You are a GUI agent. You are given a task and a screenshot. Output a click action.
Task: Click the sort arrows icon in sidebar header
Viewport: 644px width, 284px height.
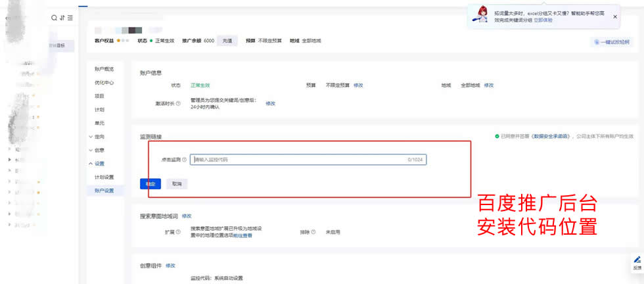tap(62, 18)
